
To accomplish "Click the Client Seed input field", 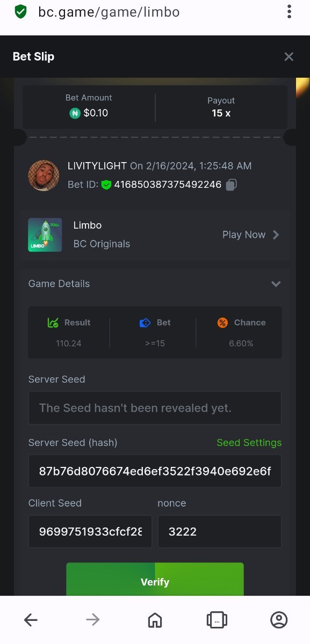I will click(90, 532).
